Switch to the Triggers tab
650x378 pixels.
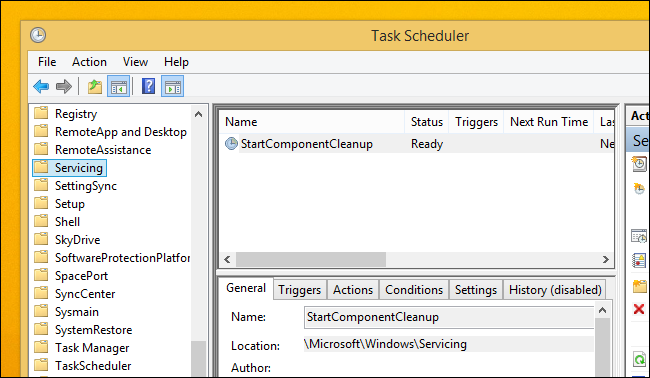click(x=299, y=290)
